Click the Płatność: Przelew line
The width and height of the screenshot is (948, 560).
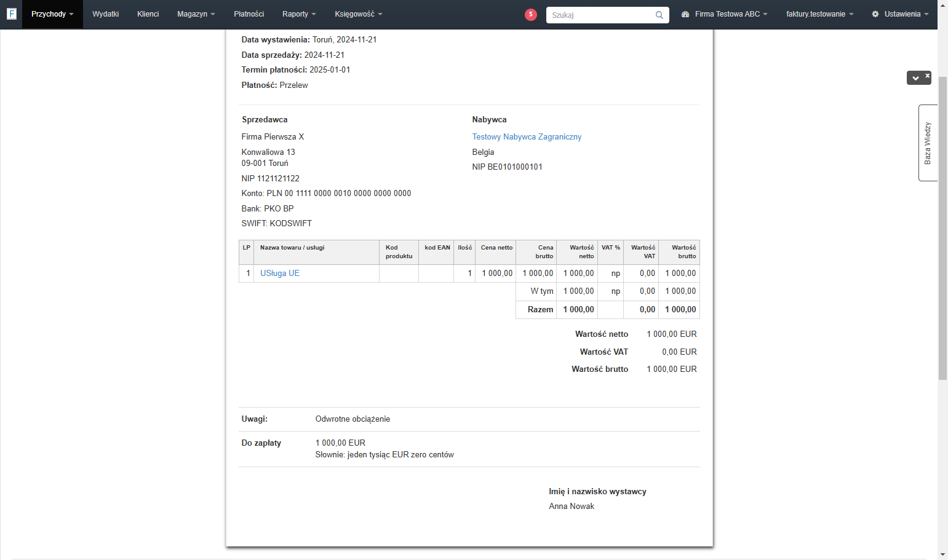tap(275, 85)
